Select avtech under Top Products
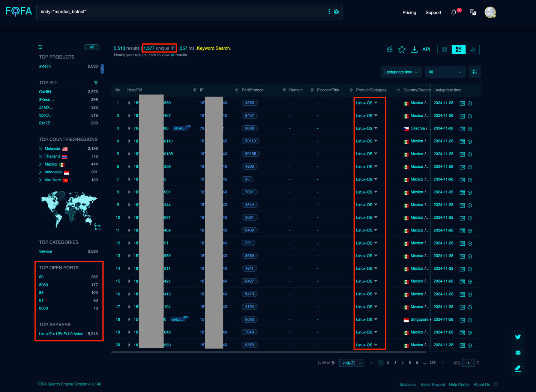The image size is (536, 392). pyautogui.click(x=45, y=66)
